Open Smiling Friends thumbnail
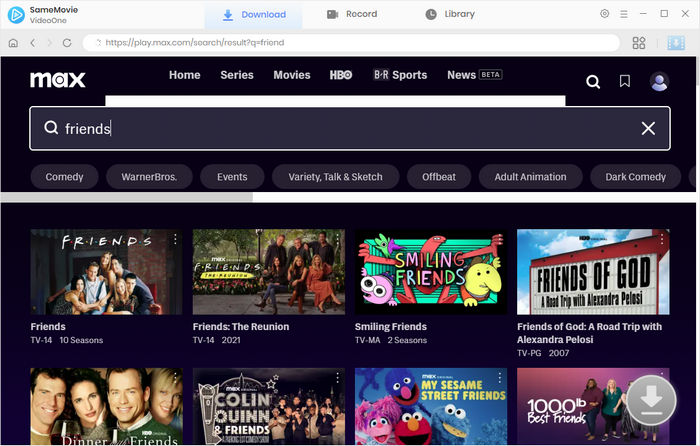 click(431, 272)
